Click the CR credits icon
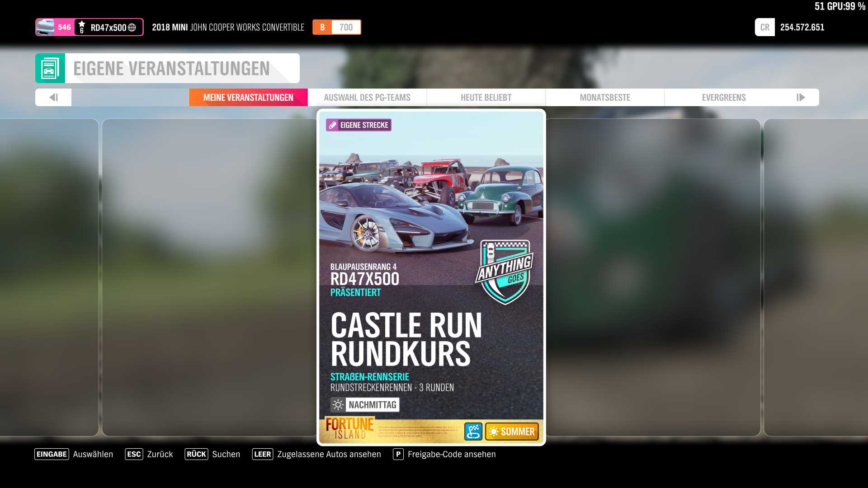 coord(764,28)
